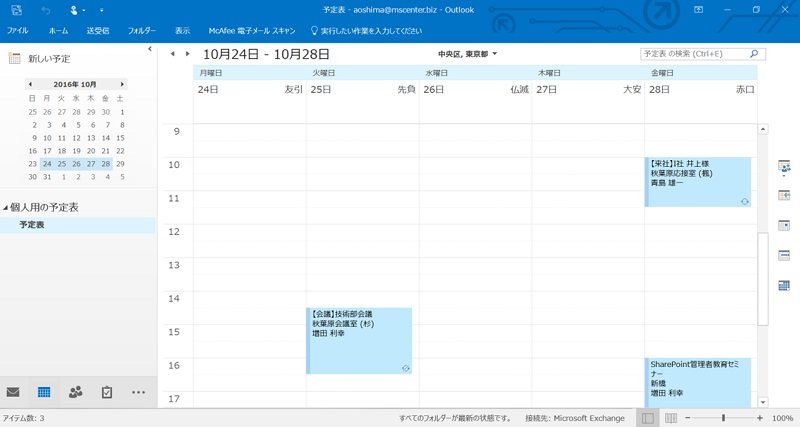Switch to the 送受信 tab
The width and height of the screenshot is (800, 427).
97,31
